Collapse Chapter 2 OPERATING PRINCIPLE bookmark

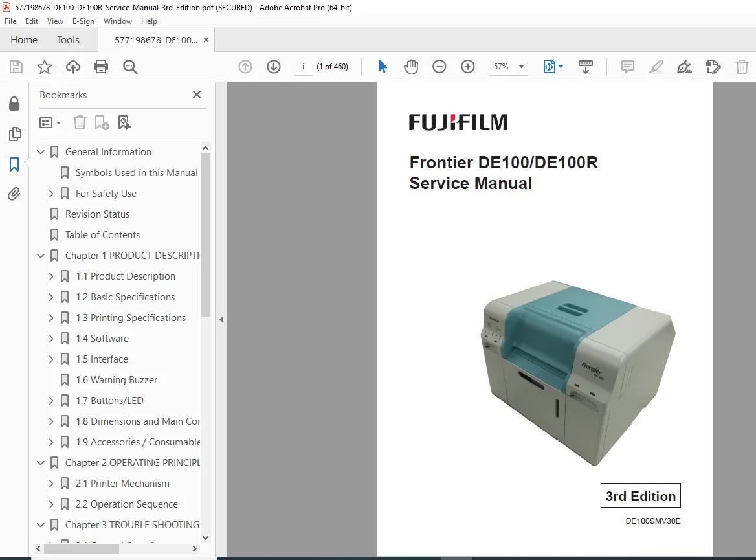click(x=41, y=463)
